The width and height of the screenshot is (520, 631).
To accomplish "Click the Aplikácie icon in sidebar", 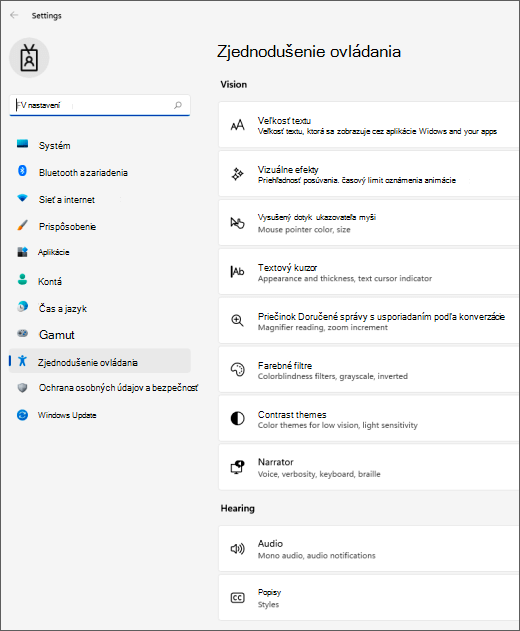I will (x=23, y=252).
